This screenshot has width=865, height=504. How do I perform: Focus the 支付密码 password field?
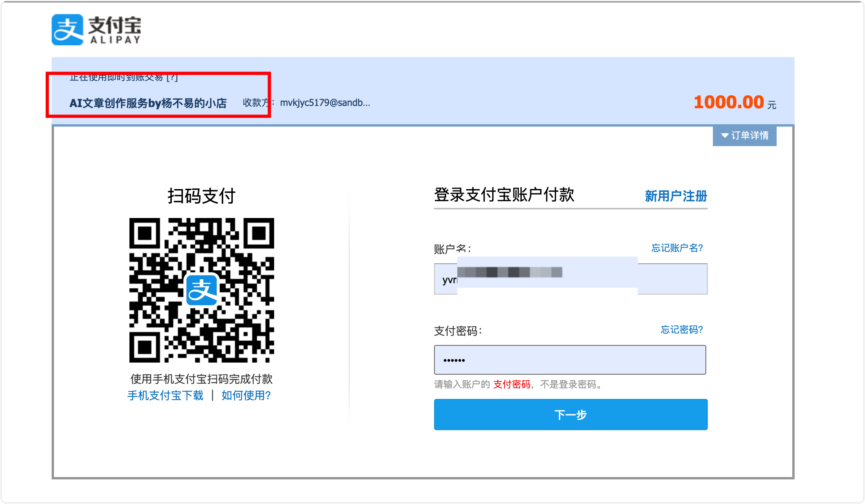click(x=570, y=360)
